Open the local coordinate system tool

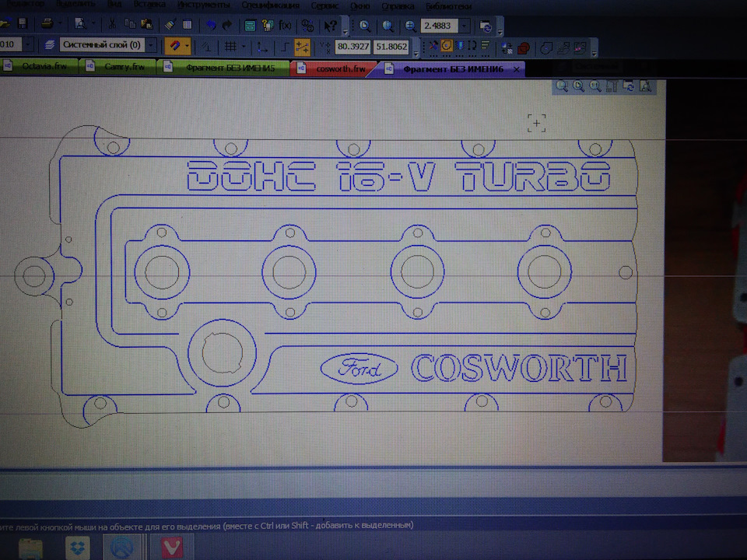point(262,47)
